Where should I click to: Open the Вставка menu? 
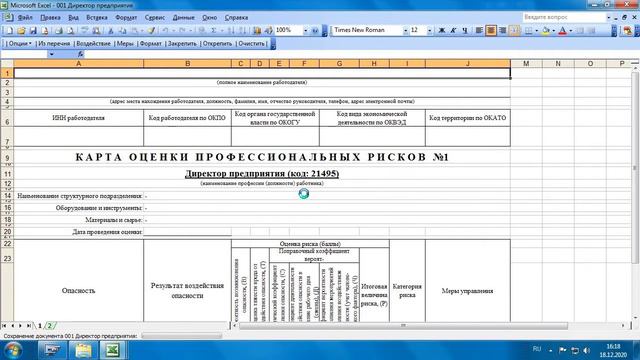97,18
